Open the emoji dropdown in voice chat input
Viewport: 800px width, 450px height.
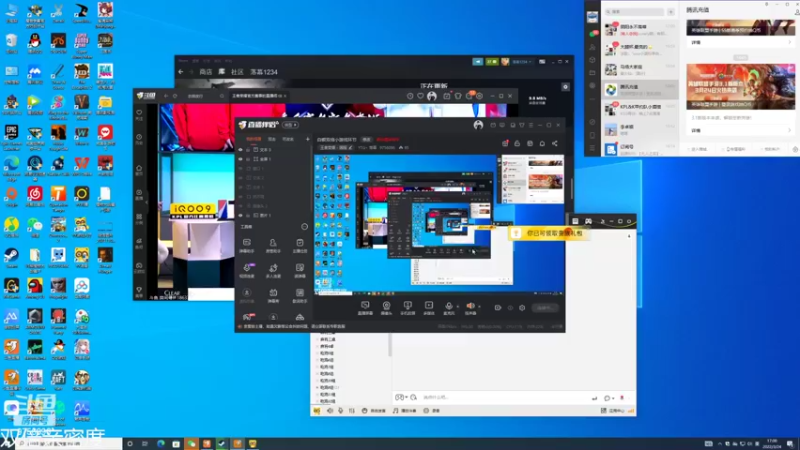pyautogui.click(x=402, y=397)
